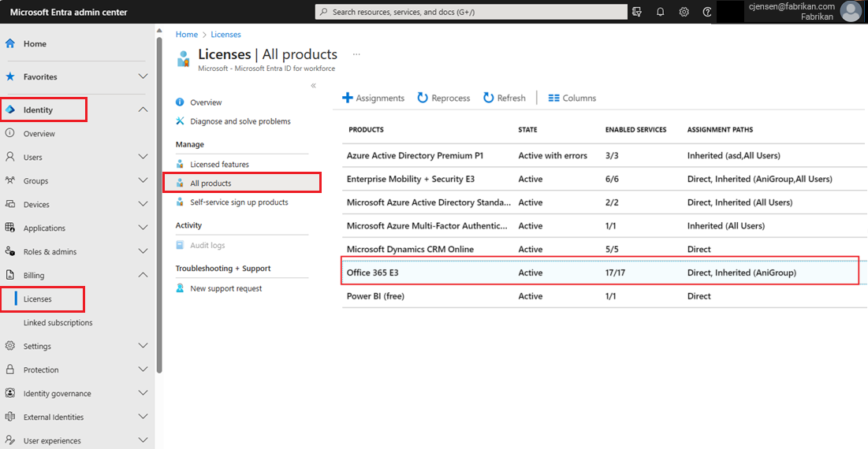Open the Cloud Shell icon beside search

(637, 12)
